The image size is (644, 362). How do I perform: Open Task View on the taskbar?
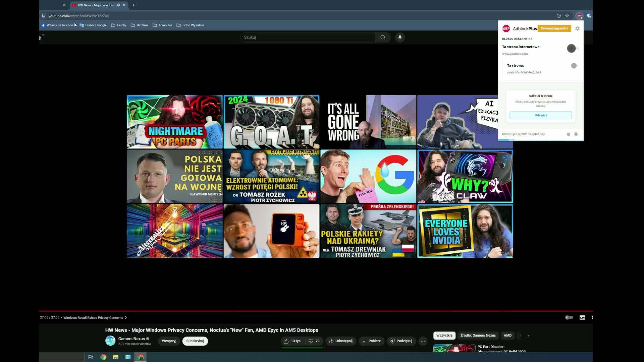point(91,357)
